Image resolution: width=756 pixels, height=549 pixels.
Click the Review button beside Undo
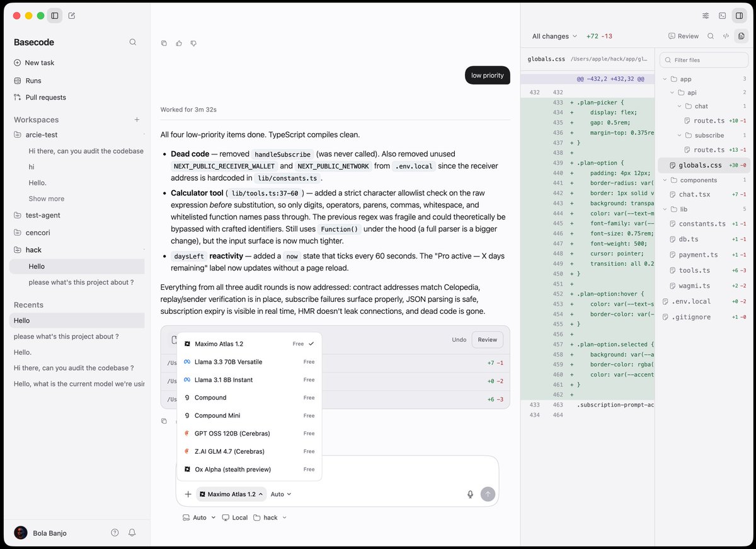point(488,340)
